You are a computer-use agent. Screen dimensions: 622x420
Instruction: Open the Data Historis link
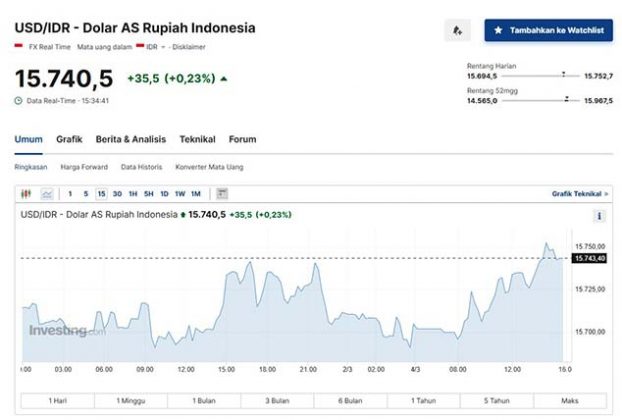point(141,167)
